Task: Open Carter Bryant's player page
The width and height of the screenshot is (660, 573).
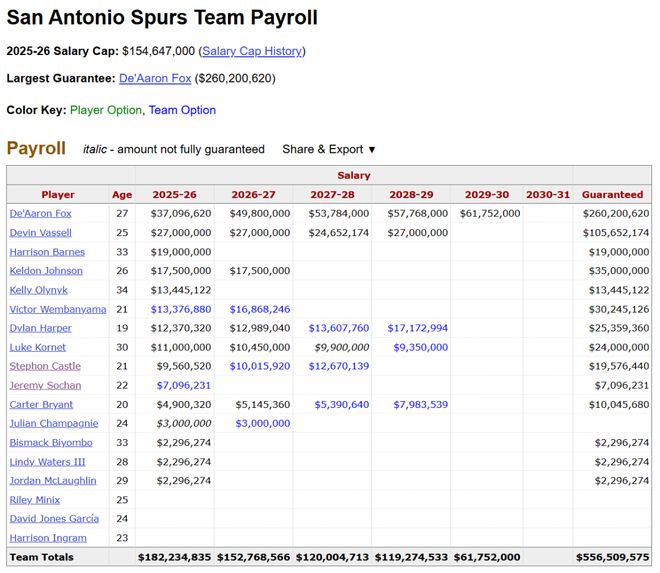Action: pyautogui.click(x=42, y=404)
